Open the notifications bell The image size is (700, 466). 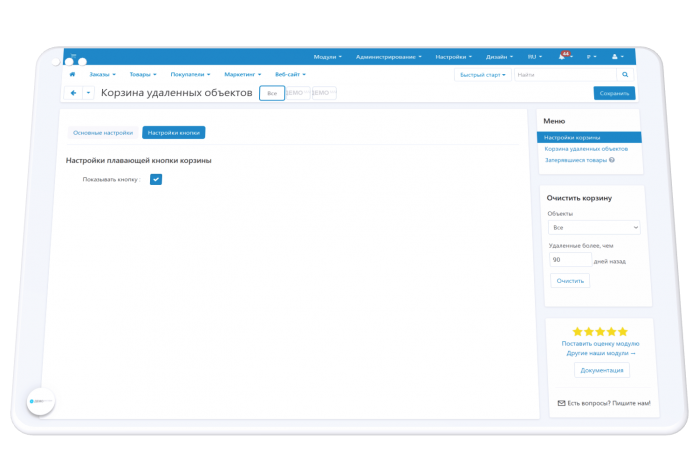coord(562,57)
